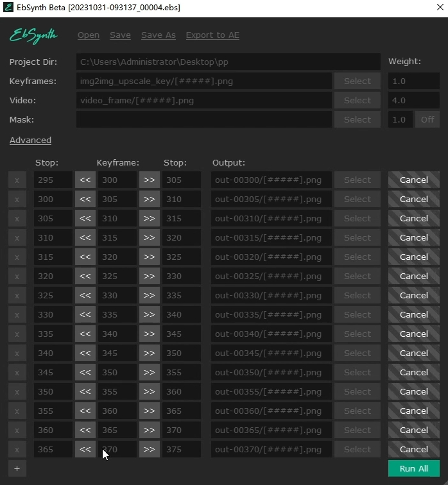Screen dimensions: 448x485
Task: Click << arrow beside keyframe 365
Action: tap(85, 430)
